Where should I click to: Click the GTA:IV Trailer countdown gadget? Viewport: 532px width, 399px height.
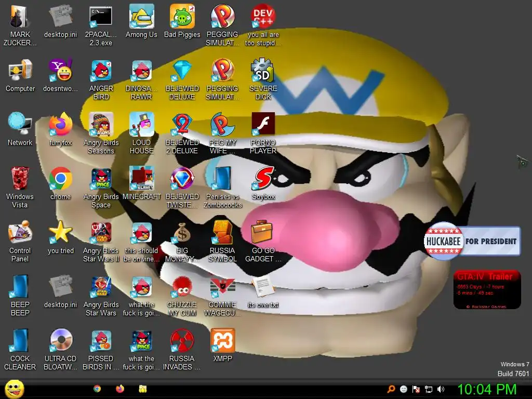(487, 289)
